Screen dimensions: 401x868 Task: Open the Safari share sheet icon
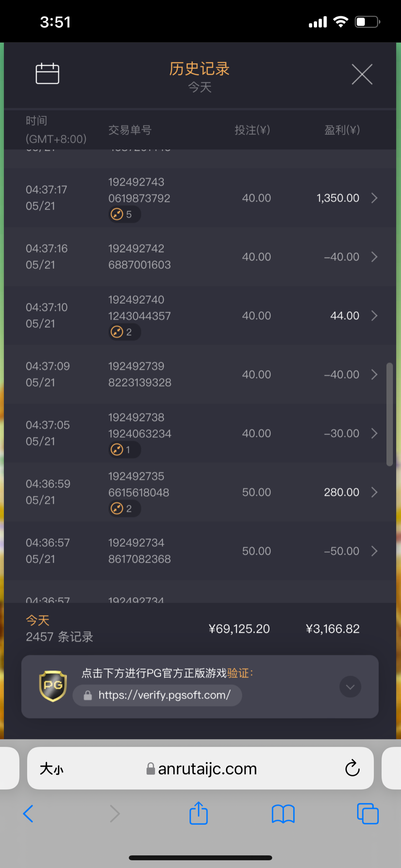click(x=199, y=813)
